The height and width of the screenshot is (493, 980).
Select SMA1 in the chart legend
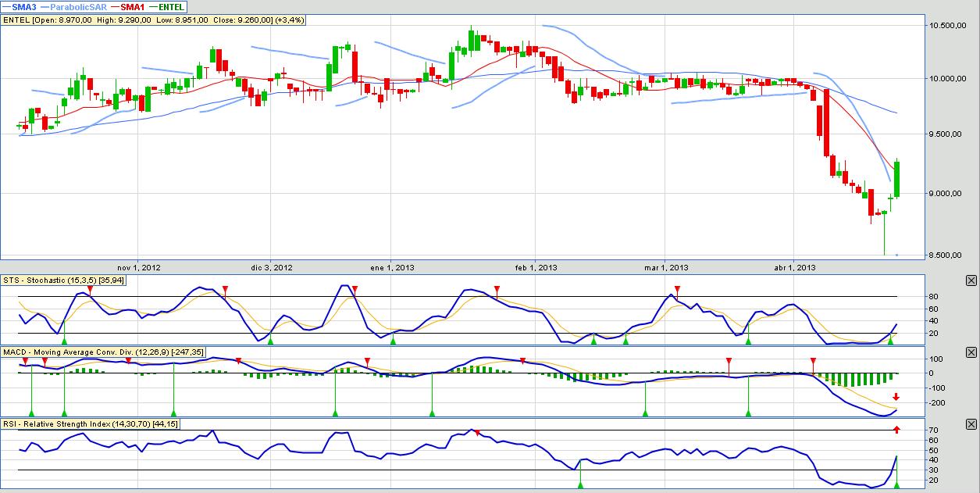pos(128,7)
